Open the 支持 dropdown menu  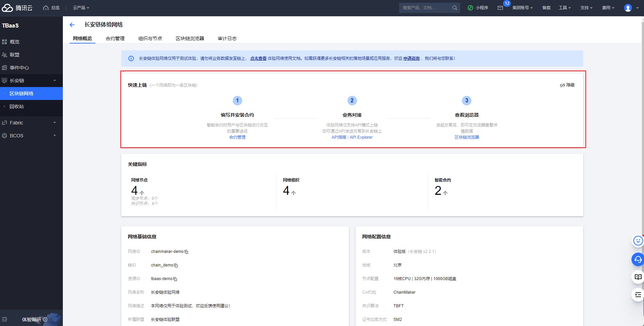(586, 8)
